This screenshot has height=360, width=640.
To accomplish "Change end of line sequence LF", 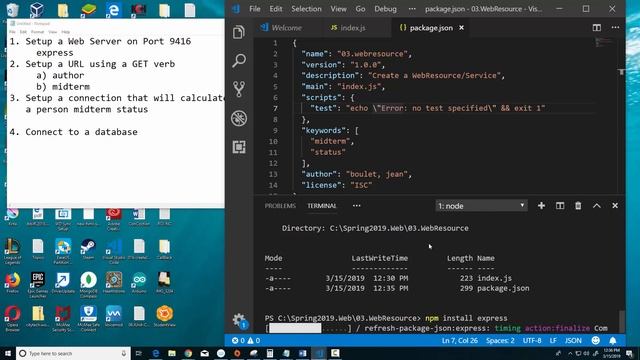I will 553,340.
